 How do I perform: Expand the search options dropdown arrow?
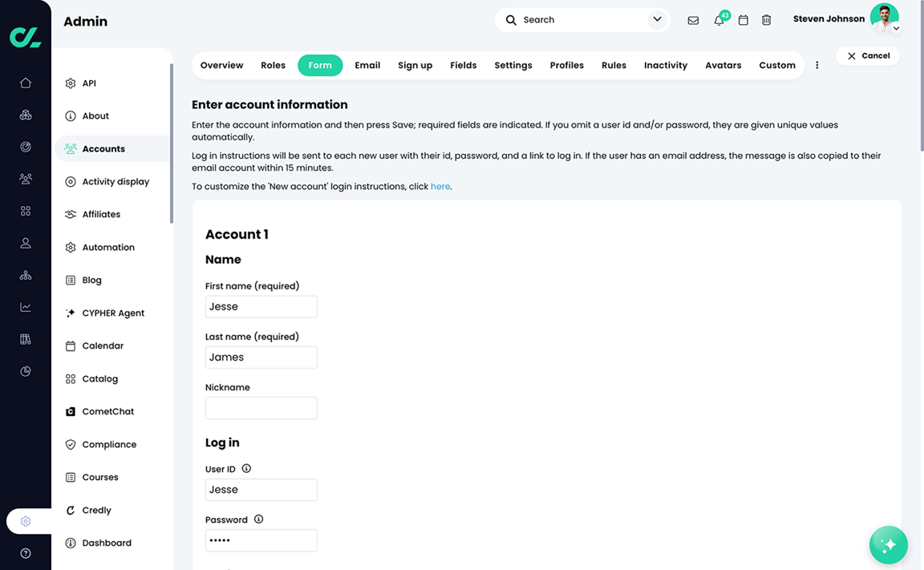click(657, 20)
